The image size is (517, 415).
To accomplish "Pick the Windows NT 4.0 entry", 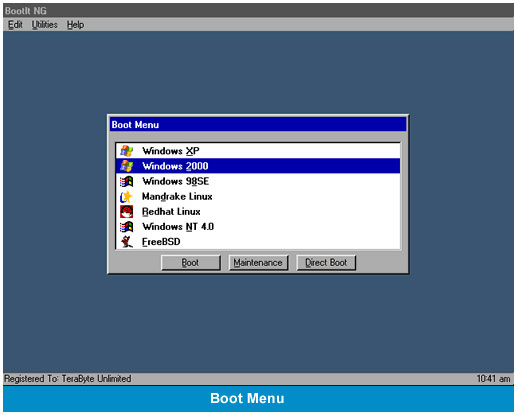I will coord(258,227).
